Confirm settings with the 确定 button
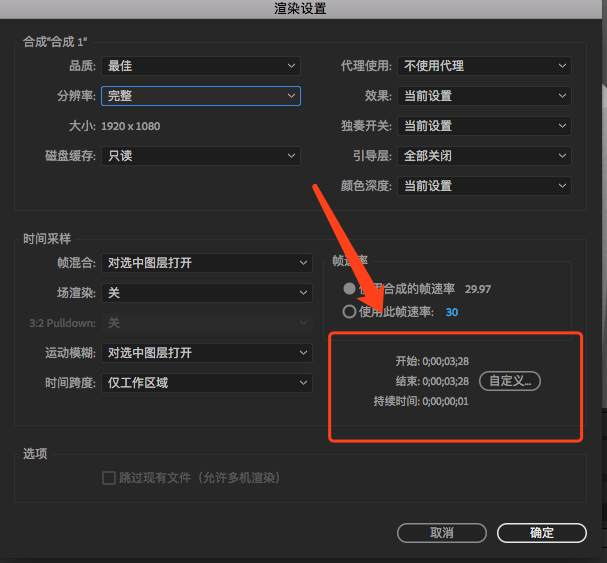607x563 pixels. point(541,533)
